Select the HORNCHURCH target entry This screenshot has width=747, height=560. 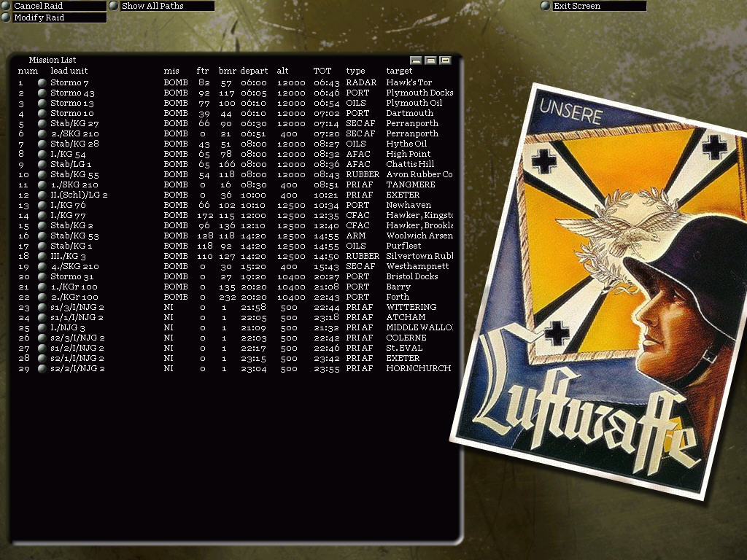point(418,368)
